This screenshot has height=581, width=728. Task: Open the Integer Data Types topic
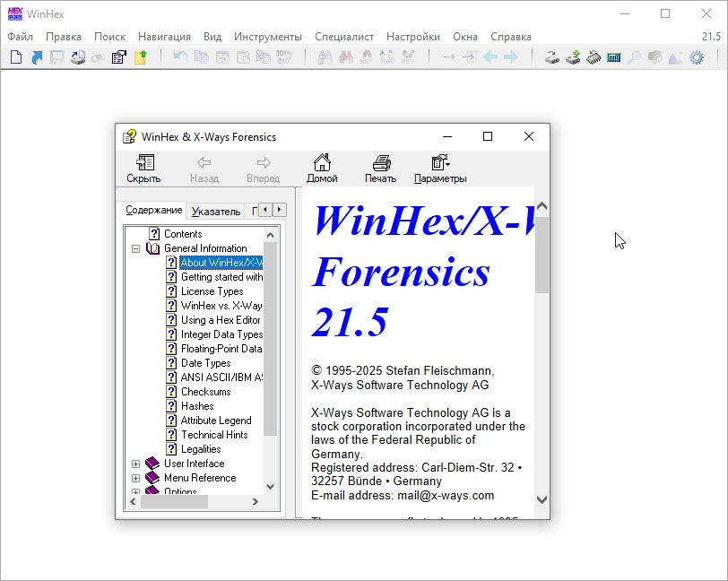coord(221,334)
